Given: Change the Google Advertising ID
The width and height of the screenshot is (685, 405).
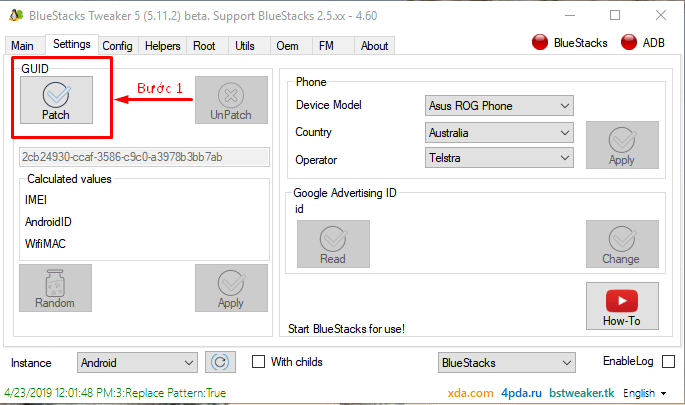Looking at the screenshot, I should [x=622, y=244].
